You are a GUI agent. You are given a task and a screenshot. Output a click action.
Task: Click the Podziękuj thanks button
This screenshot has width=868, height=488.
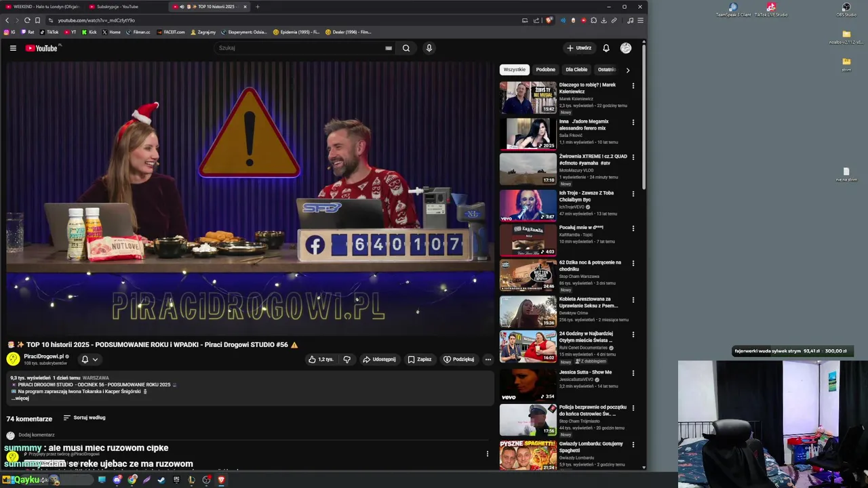click(458, 359)
